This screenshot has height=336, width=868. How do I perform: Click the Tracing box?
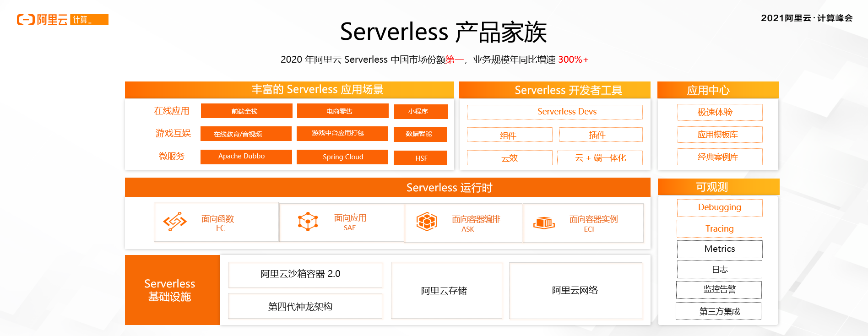pos(719,228)
